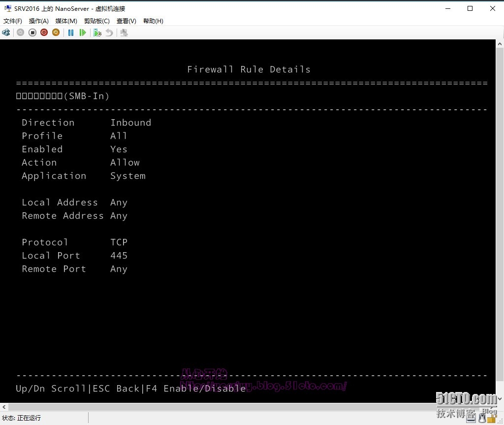Click the 'System' application value
Image resolution: width=504 pixels, height=425 pixels.
pos(128,176)
